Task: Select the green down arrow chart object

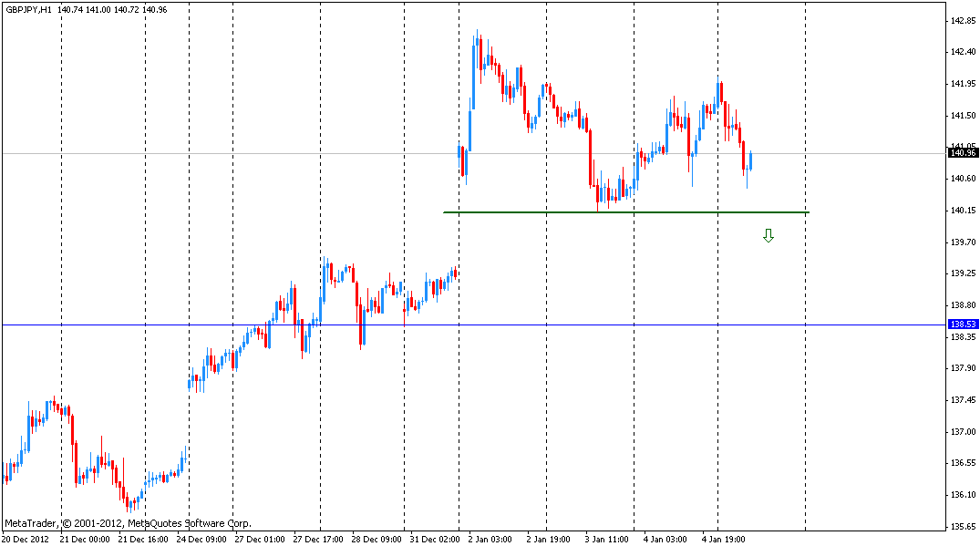Action: tap(769, 235)
